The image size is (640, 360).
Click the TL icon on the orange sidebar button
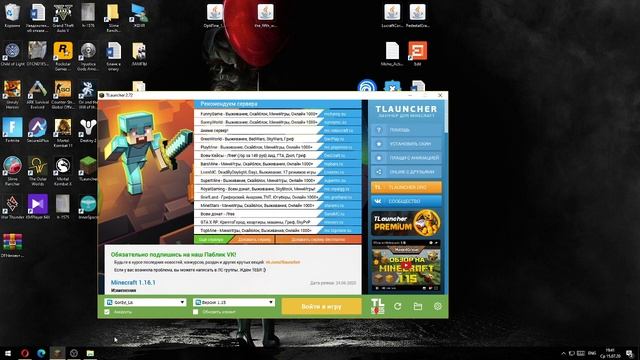[x=378, y=187]
